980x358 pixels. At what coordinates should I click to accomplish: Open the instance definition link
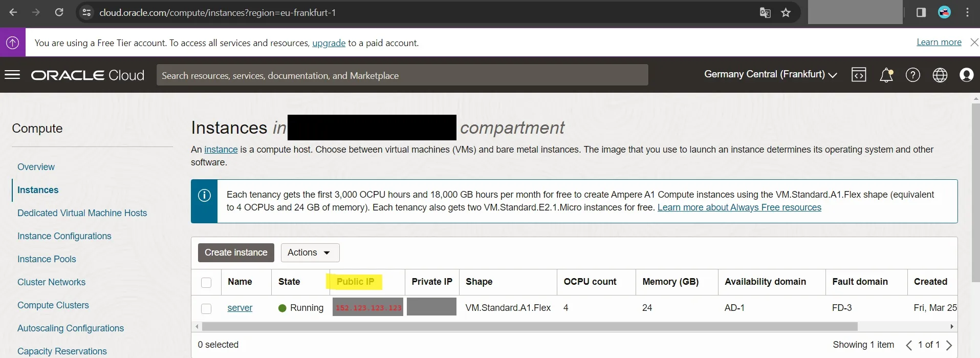221,150
